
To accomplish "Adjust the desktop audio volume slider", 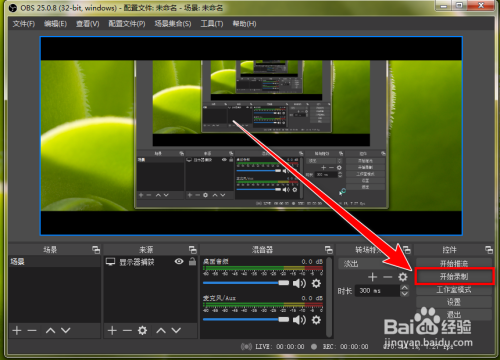I will tap(246, 283).
